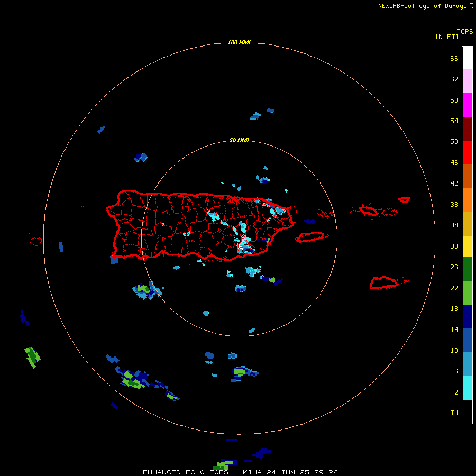The width and height of the screenshot is (476, 476).
Task: Click the 34 legend value
Action: coord(454,225)
